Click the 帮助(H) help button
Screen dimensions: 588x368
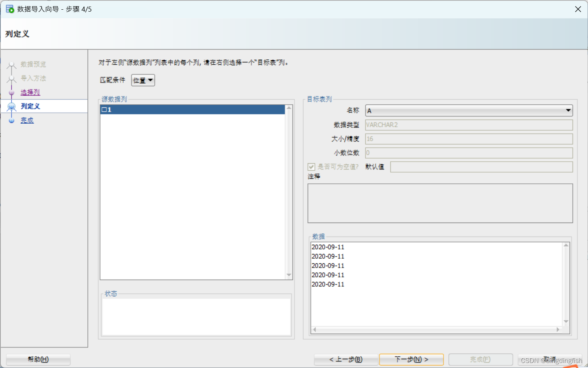38,359
